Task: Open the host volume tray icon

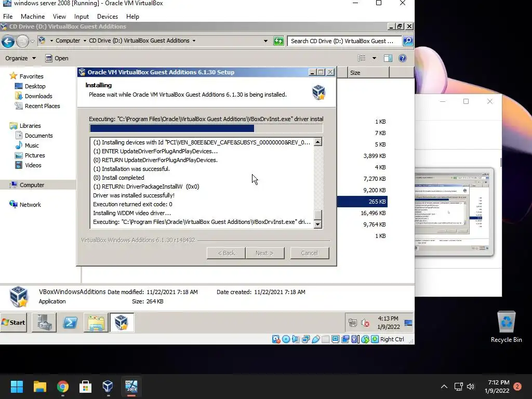Action: [x=471, y=387]
